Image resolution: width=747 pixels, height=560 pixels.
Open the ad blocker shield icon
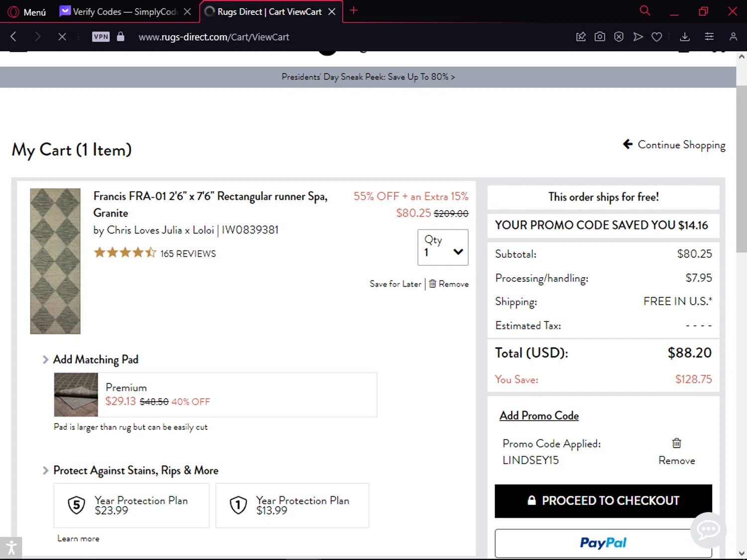point(619,36)
